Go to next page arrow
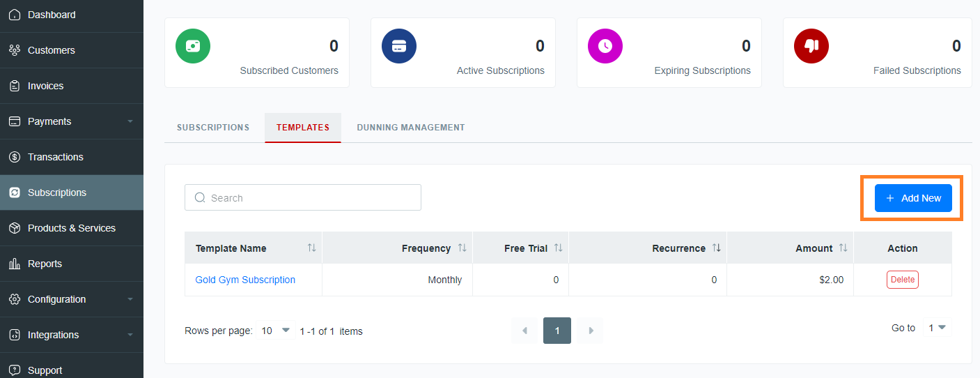The height and width of the screenshot is (378, 980). coord(591,331)
